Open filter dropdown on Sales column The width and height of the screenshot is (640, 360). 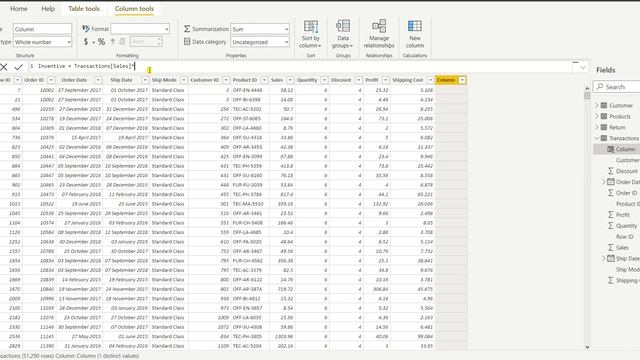pyautogui.click(x=290, y=80)
